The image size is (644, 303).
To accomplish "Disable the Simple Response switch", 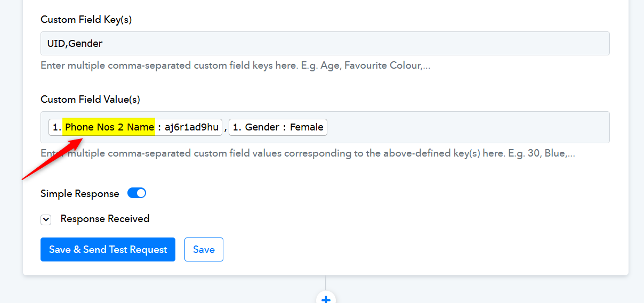I will point(136,193).
